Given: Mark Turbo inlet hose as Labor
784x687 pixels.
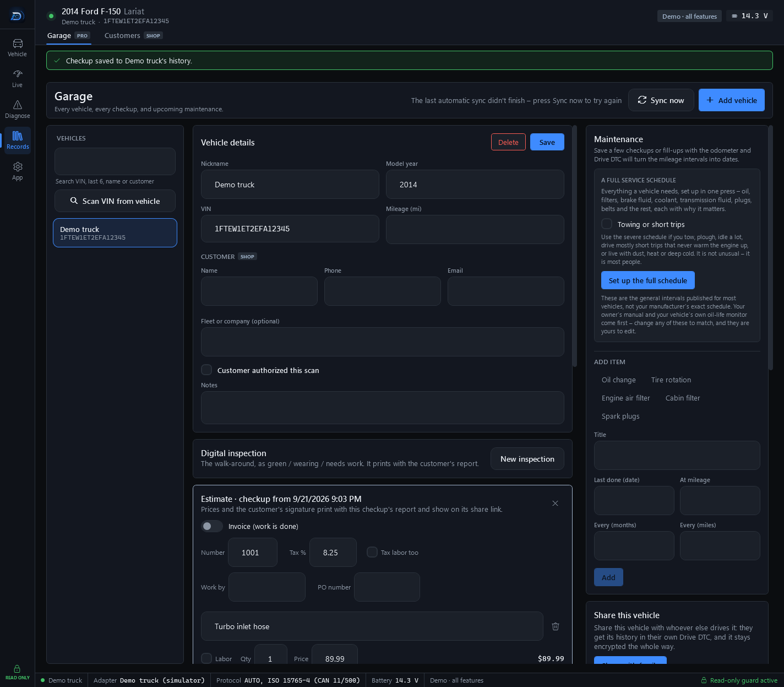Looking at the screenshot, I should (206, 658).
